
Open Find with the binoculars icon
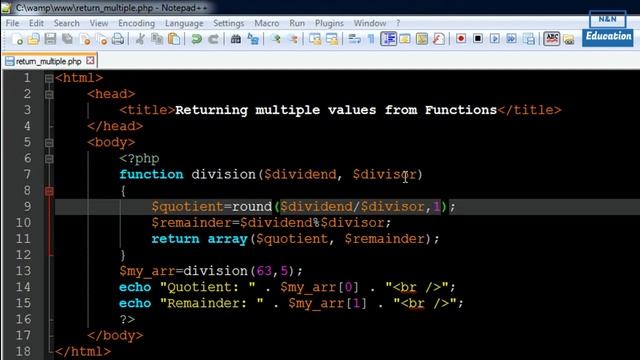236,39
